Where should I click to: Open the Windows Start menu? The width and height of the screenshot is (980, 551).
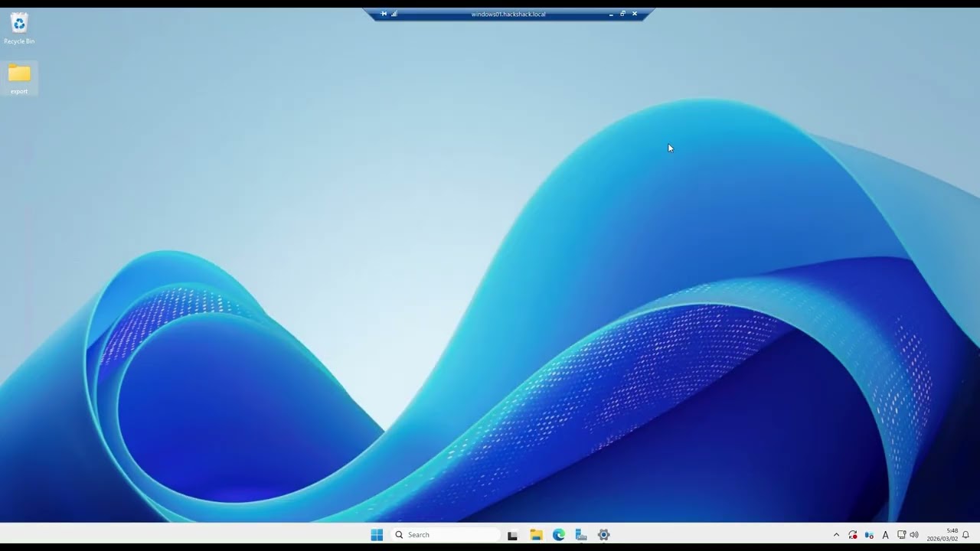377,535
